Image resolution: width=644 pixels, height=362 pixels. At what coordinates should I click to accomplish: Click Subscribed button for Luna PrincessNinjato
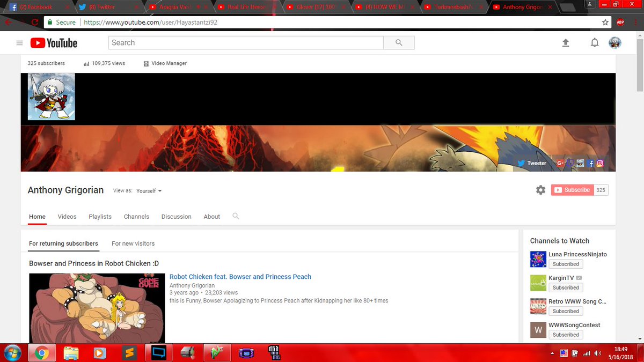tap(566, 264)
